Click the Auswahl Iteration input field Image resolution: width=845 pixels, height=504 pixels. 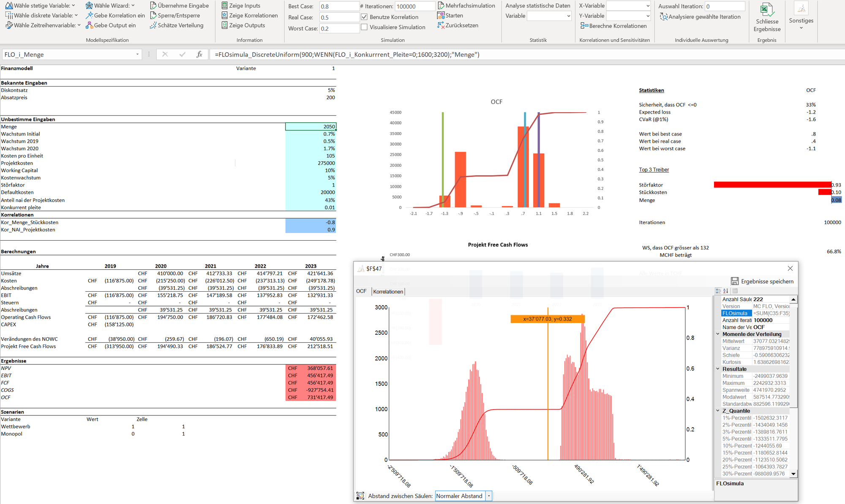[725, 6]
